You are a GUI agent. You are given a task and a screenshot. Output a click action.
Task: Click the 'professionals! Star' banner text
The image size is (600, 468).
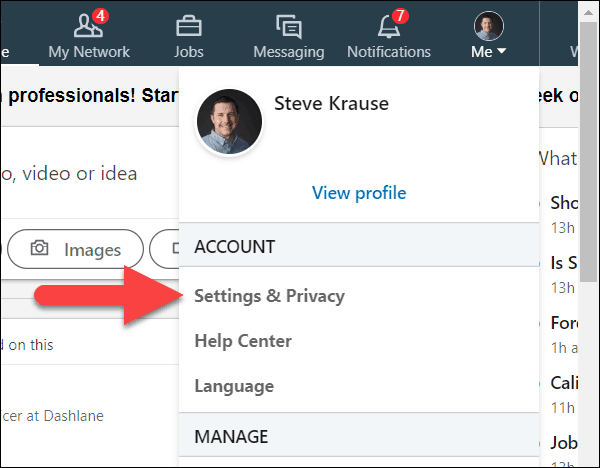click(93, 96)
